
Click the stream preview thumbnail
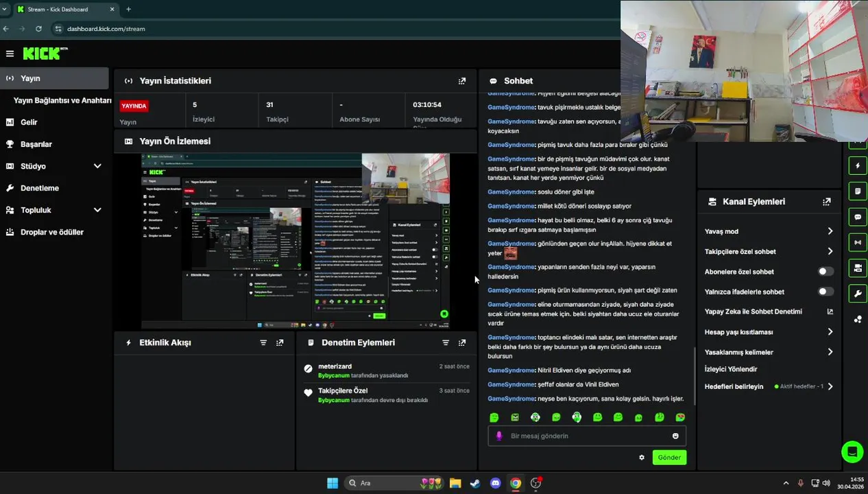296,241
